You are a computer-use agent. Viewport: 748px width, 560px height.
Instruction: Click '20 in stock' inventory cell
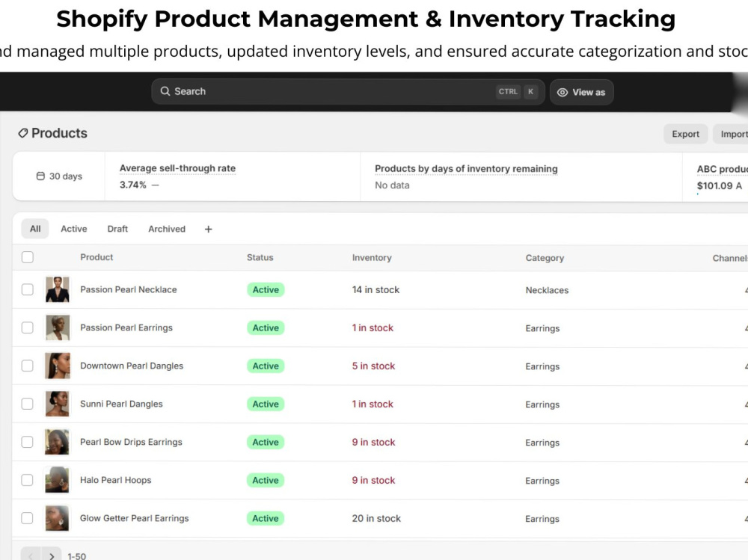pyautogui.click(x=376, y=518)
